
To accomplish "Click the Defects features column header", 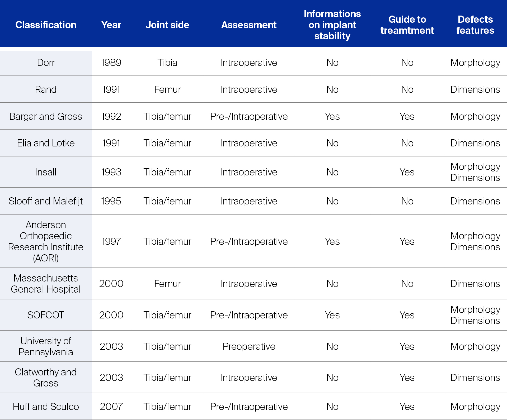I will (x=475, y=25).
